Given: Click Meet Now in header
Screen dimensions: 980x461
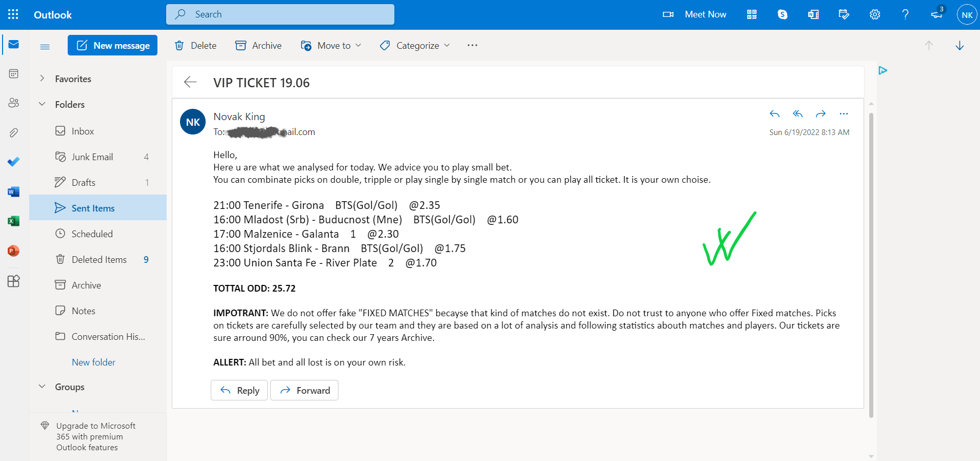Looking at the screenshot, I should pos(695,14).
